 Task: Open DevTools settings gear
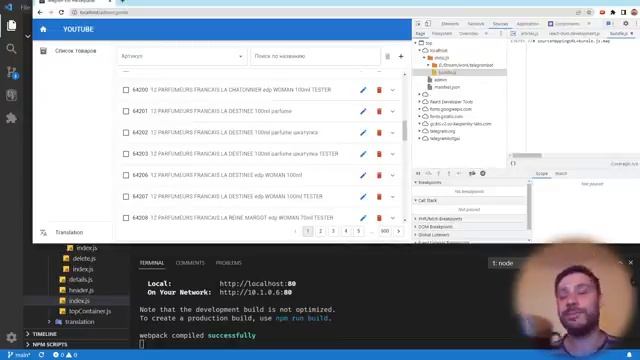pos(626,24)
